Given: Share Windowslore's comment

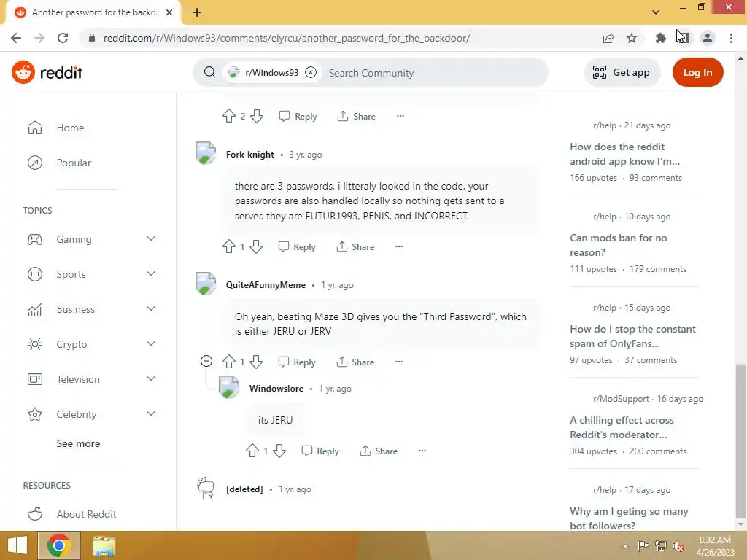Looking at the screenshot, I should click(379, 451).
